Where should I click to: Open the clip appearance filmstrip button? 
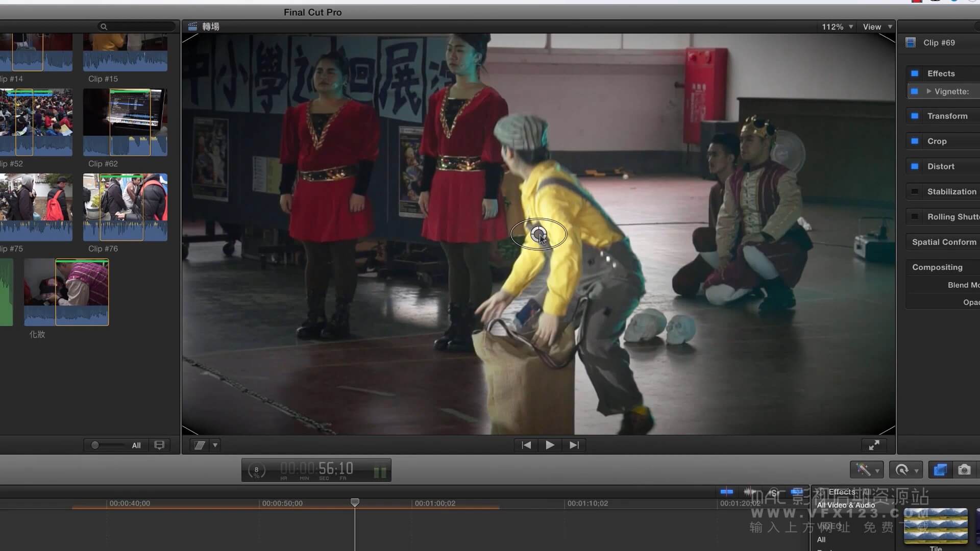(x=159, y=445)
